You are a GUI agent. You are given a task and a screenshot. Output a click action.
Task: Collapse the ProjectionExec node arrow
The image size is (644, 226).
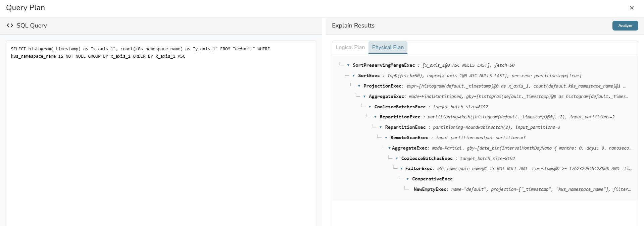(359, 86)
